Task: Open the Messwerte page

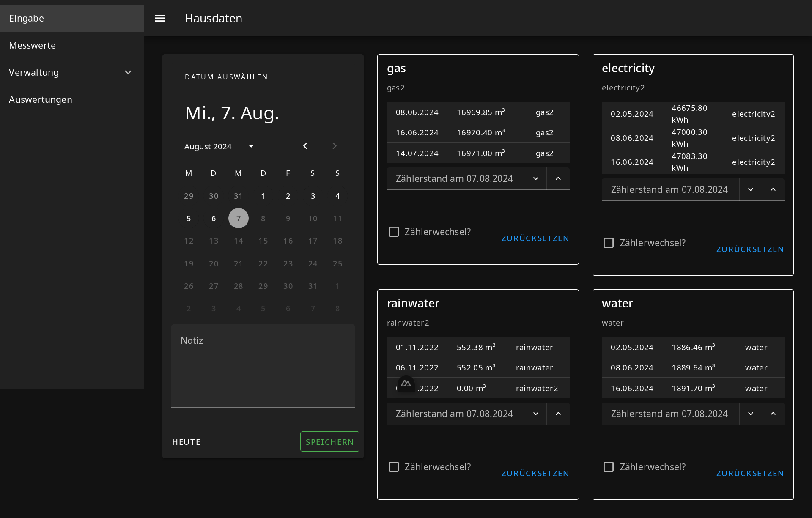Action: click(x=72, y=45)
